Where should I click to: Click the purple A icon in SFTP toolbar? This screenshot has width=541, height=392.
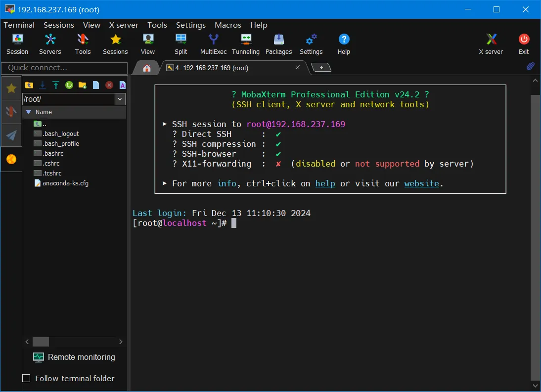pyautogui.click(x=122, y=85)
